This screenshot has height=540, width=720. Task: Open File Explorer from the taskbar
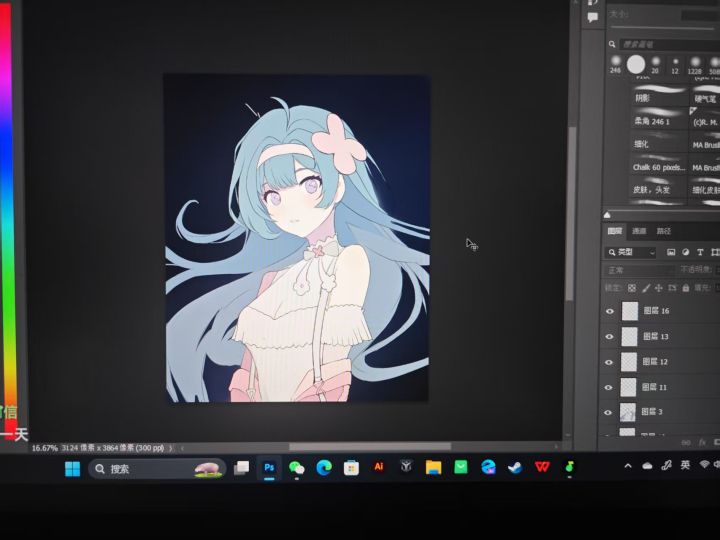point(433,467)
